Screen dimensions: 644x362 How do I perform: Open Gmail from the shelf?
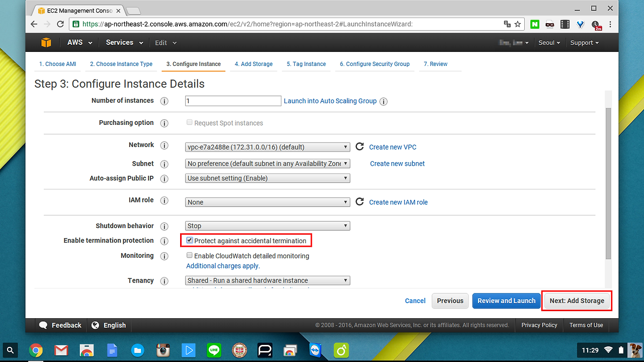point(61,350)
